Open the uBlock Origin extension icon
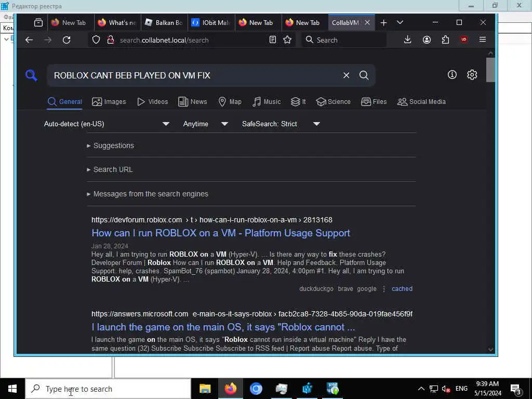The height and width of the screenshot is (399, 532). pos(464,39)
